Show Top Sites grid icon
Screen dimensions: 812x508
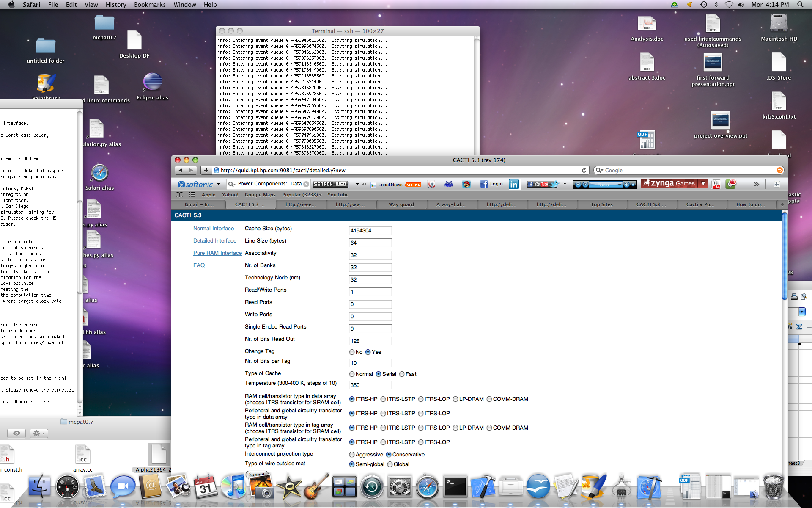tap(192, 195)
